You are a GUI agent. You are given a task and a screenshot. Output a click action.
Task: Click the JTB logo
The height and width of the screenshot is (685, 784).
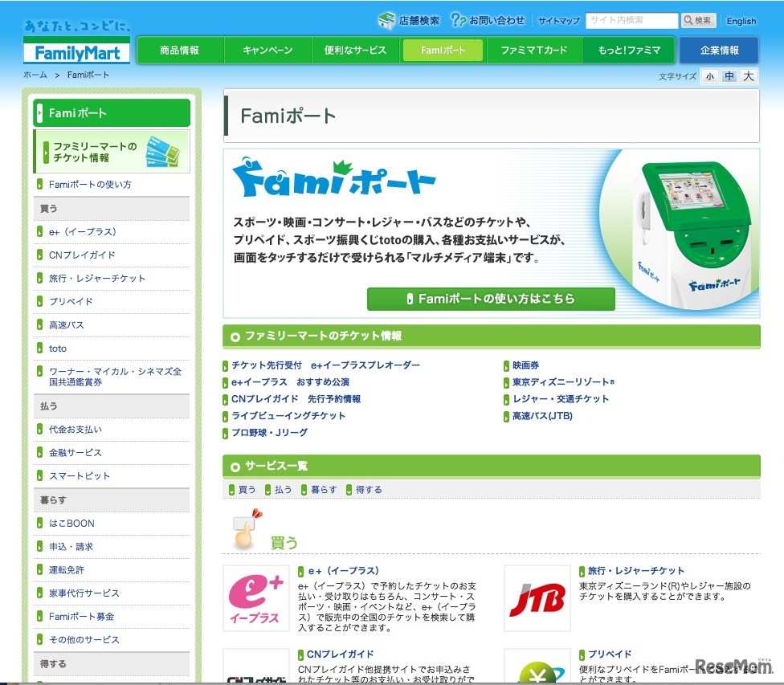[537, 598]
